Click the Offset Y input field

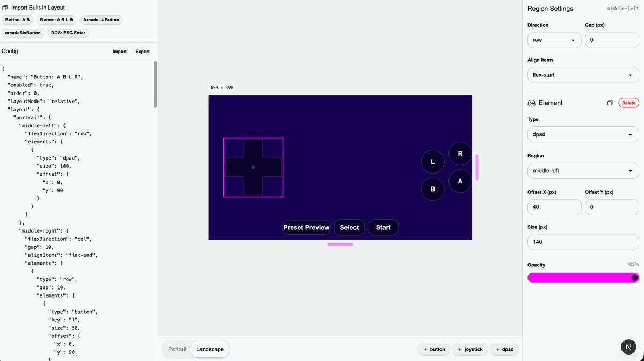coord(612,207)
